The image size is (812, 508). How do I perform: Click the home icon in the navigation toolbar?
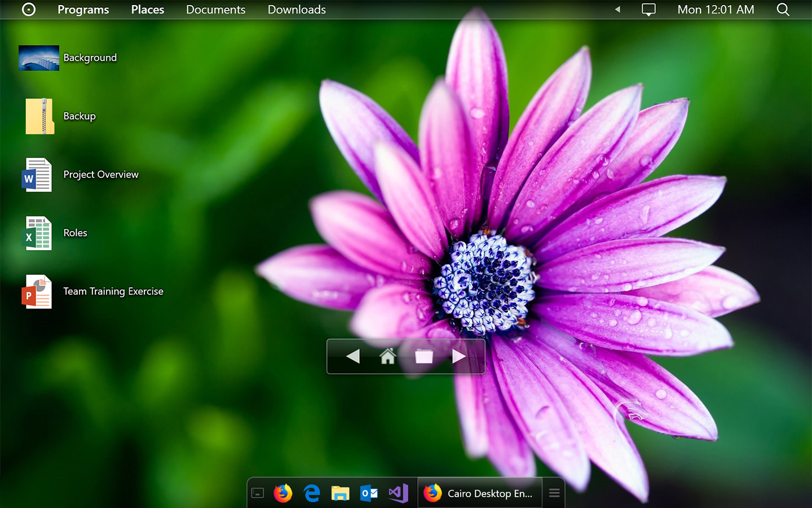click(x=388, y=356)
